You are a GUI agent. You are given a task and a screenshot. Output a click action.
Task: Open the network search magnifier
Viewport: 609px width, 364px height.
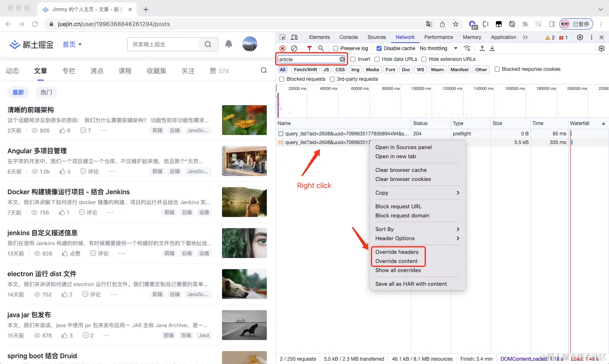321,48
